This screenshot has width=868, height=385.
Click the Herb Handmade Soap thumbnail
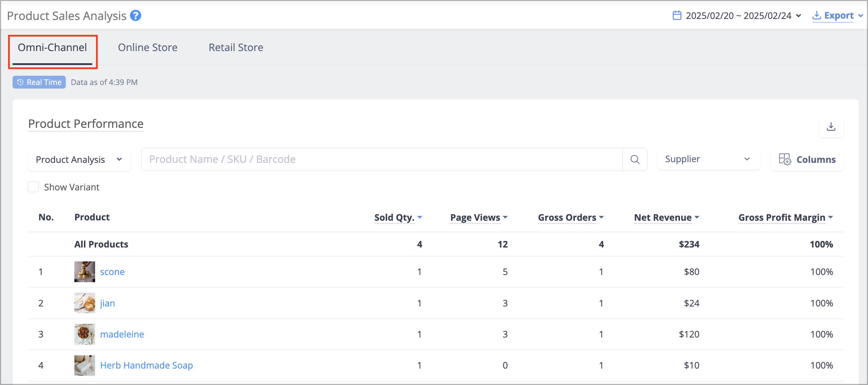[x=85, y=365]
